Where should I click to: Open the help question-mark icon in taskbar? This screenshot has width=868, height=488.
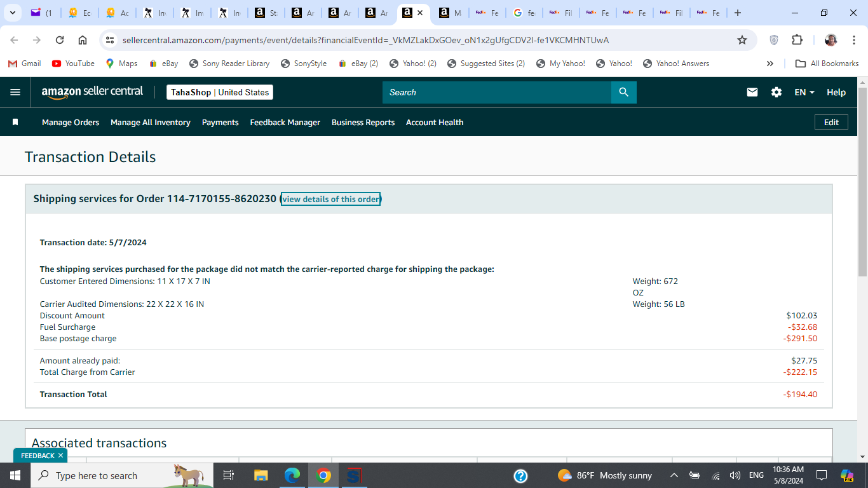tap(520, 475)
